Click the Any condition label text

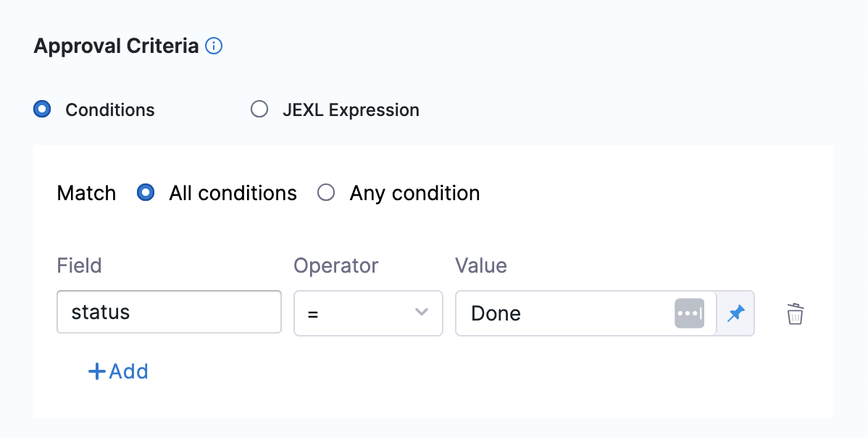pyautogui.click(x=414, y=194)
